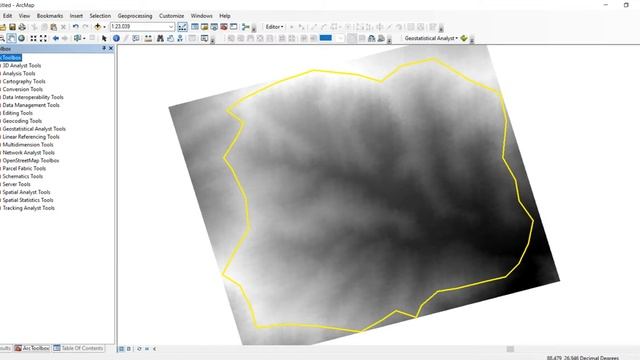
Task: Click the Fixed Zoom Out icon
Action: pyautogui.click(x=43, y=38)
